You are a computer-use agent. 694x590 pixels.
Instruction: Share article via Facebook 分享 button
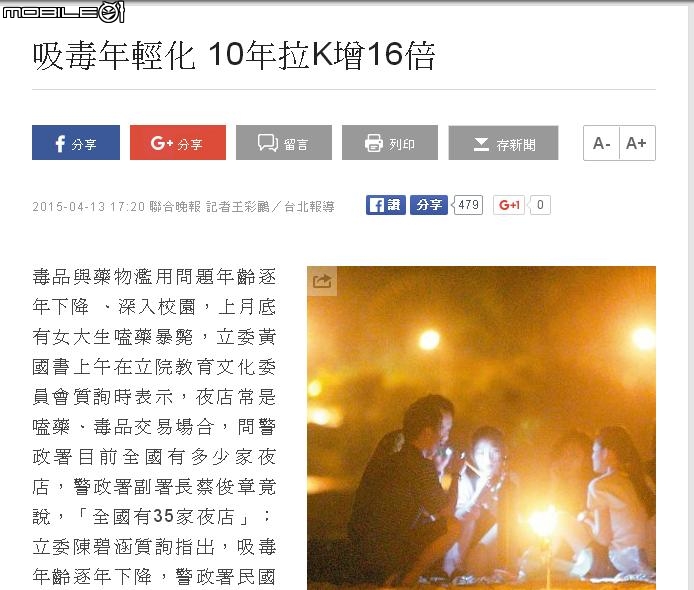coord(76,143)
